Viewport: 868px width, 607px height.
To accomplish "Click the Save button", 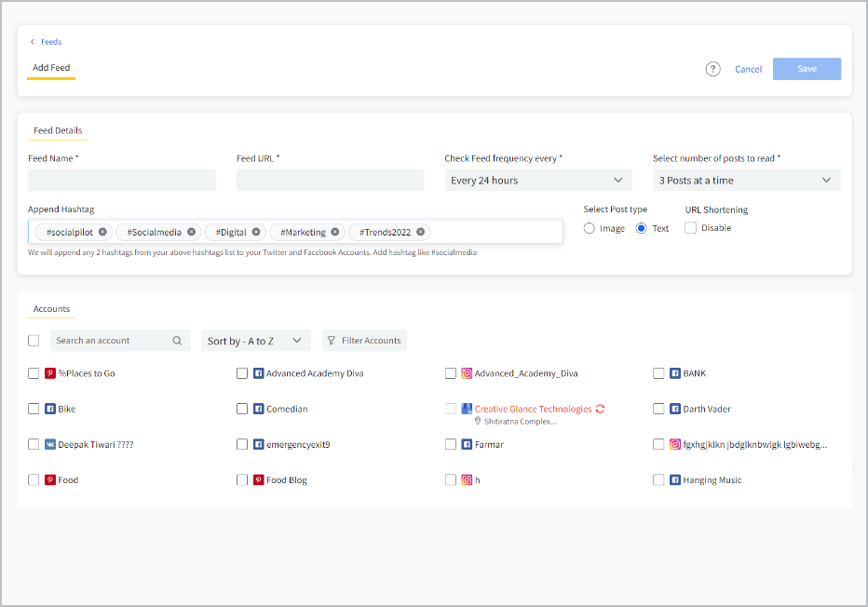I will (x=807, y=69).
